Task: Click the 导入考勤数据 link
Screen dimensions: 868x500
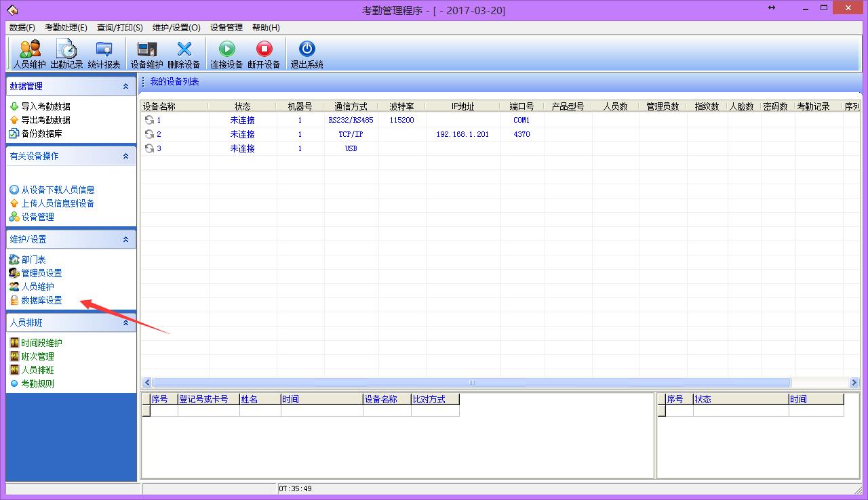Action: (x=45, y=106)
